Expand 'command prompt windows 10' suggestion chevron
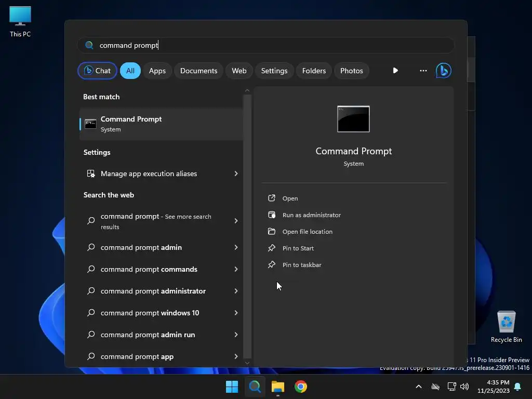 (x=236, y=313)
